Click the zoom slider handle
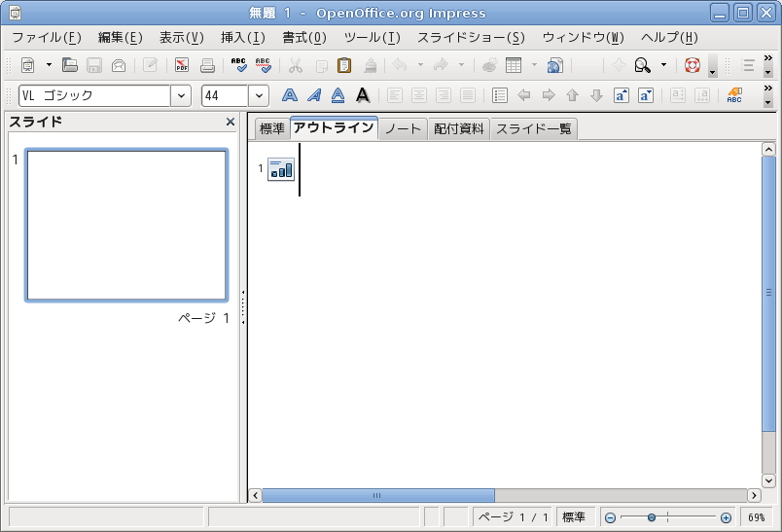Viewport: 782px width, 532px height. click(x=652, y=517)
